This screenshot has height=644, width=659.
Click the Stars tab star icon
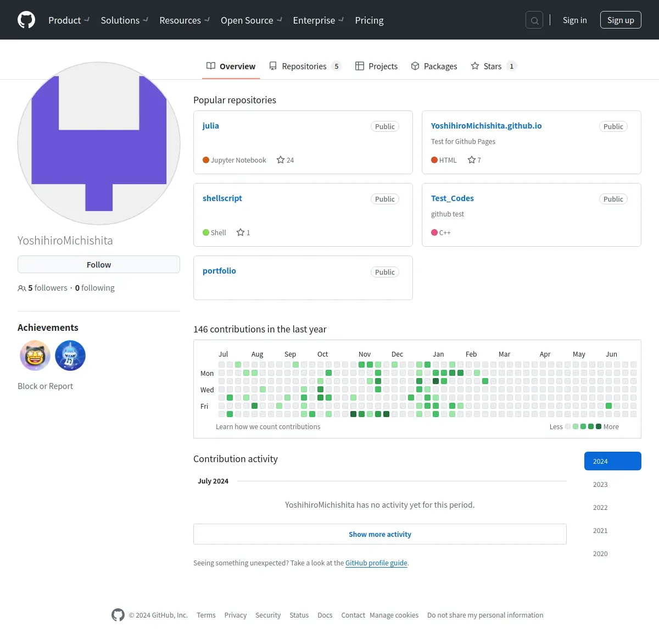[475, 66]
